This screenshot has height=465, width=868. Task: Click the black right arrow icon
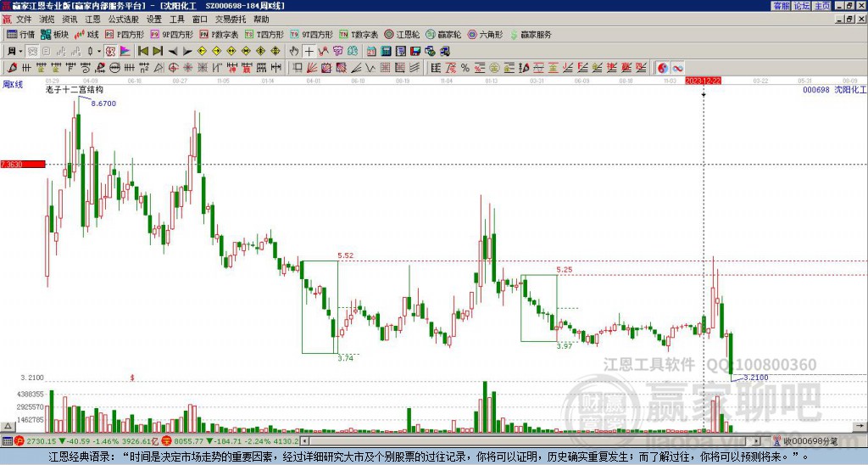[187, 52]
